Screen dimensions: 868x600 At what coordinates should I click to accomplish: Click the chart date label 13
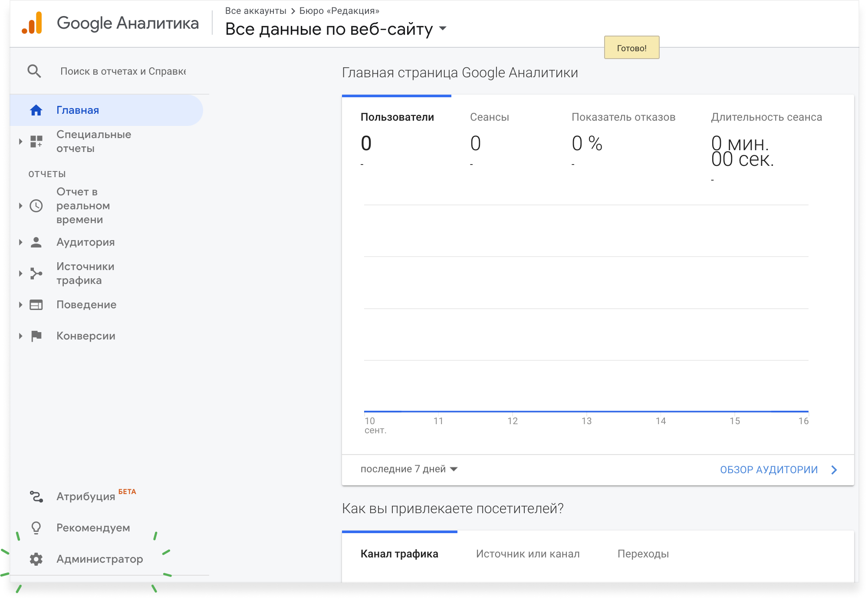586,421
